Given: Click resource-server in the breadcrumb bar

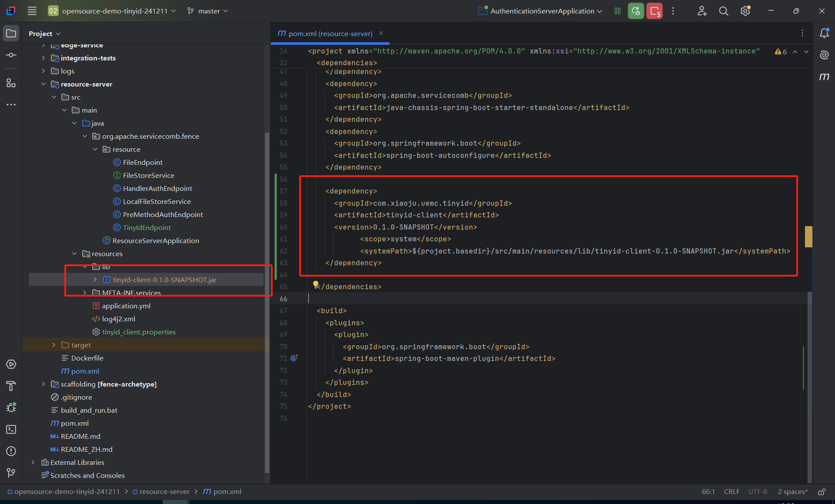Looking at the screenshot, I should pos(164,492).
